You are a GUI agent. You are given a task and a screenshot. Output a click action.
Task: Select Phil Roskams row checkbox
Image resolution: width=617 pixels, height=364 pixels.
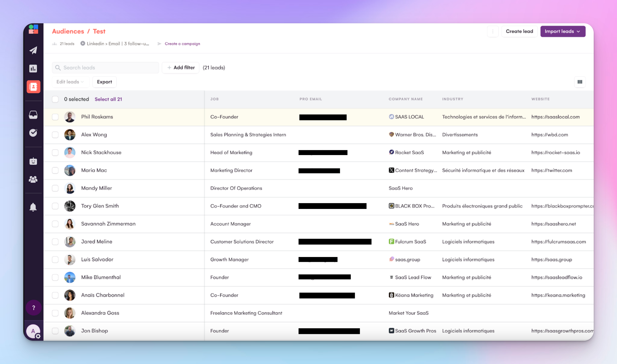coord(55,117)
